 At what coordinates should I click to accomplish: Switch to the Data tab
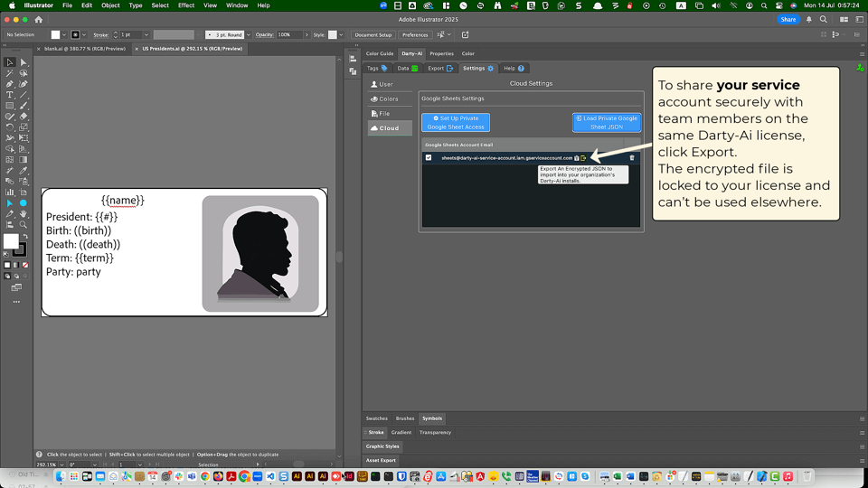[x=408, y=69]
